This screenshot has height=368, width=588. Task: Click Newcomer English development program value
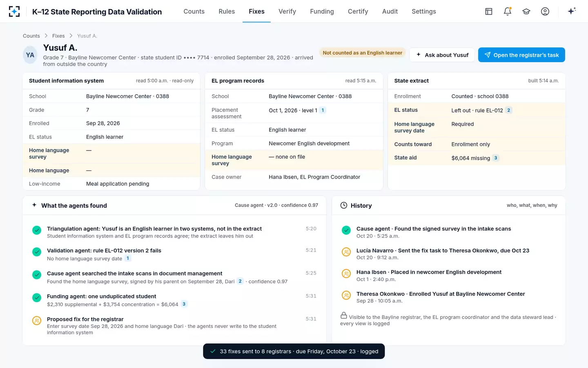coord(309,144)
